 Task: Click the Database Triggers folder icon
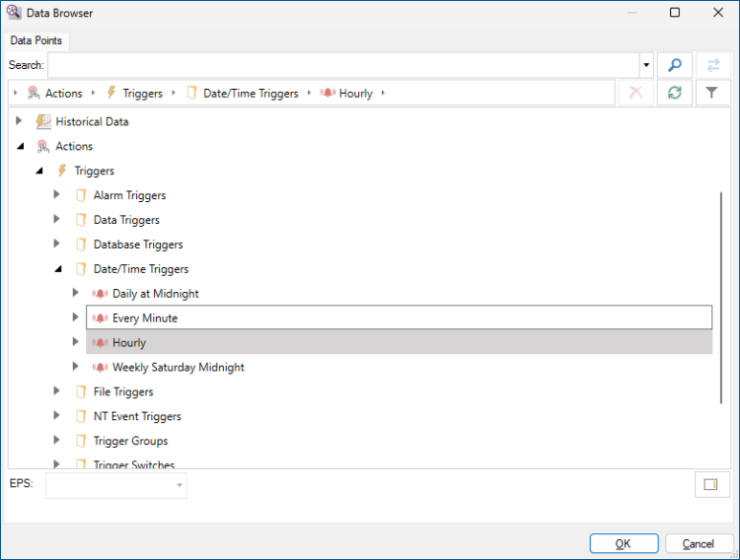click(81, 245)
